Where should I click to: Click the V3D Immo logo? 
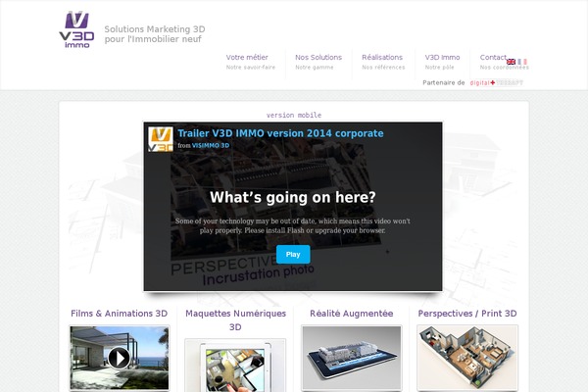click(x=76, y=30)
